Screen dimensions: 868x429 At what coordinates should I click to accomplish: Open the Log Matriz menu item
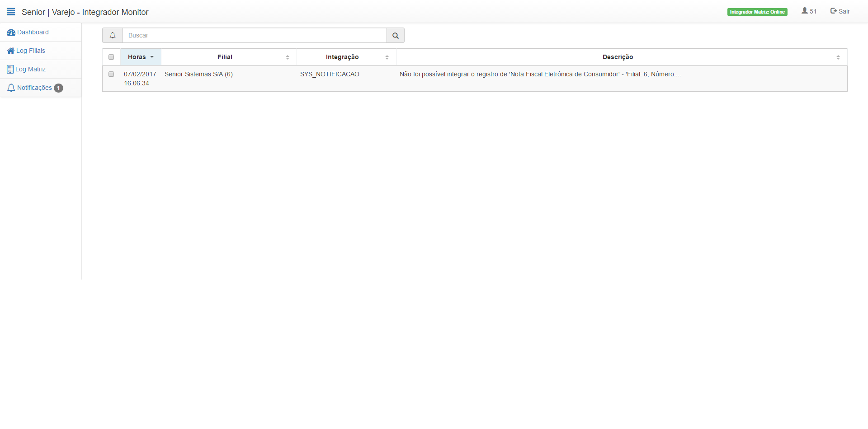pyautogui.click(x=41, y=69)
